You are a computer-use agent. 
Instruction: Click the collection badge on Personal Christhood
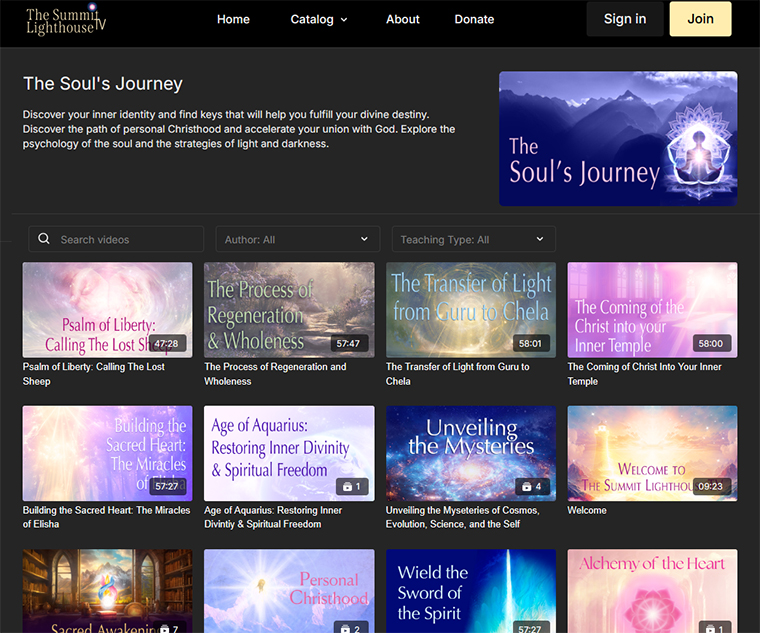[x=352, y=628]
